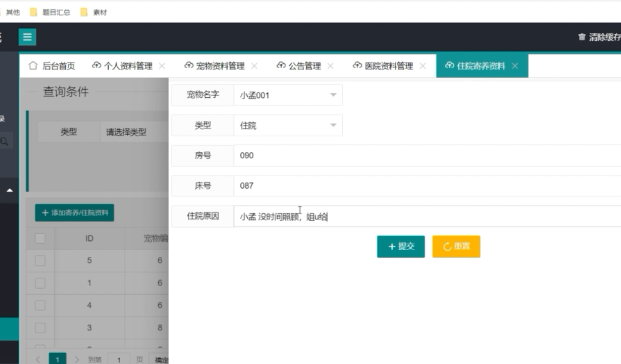
Task: Check the row with ID 3
Action: tap(40, 328)
